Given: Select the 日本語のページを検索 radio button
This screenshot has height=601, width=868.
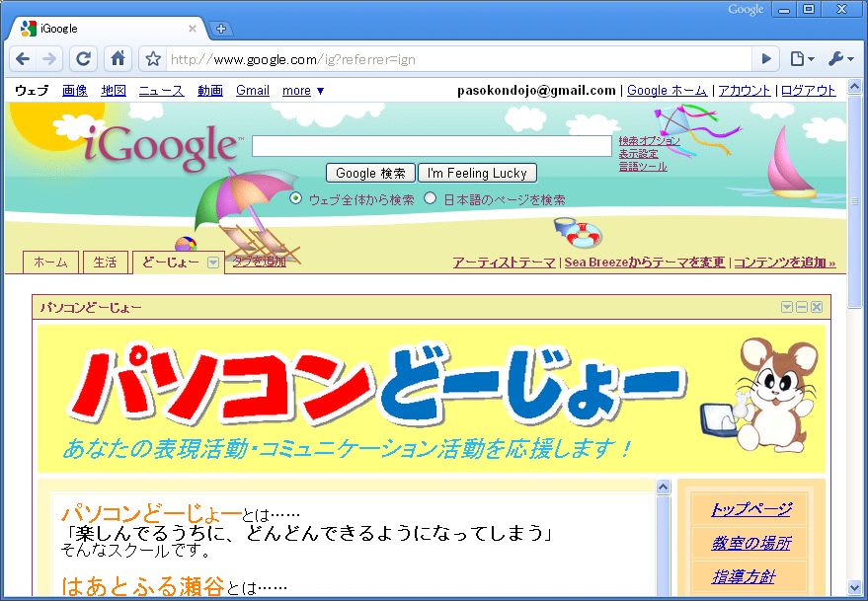Looking at the screenshot, I should click(431, 198).
